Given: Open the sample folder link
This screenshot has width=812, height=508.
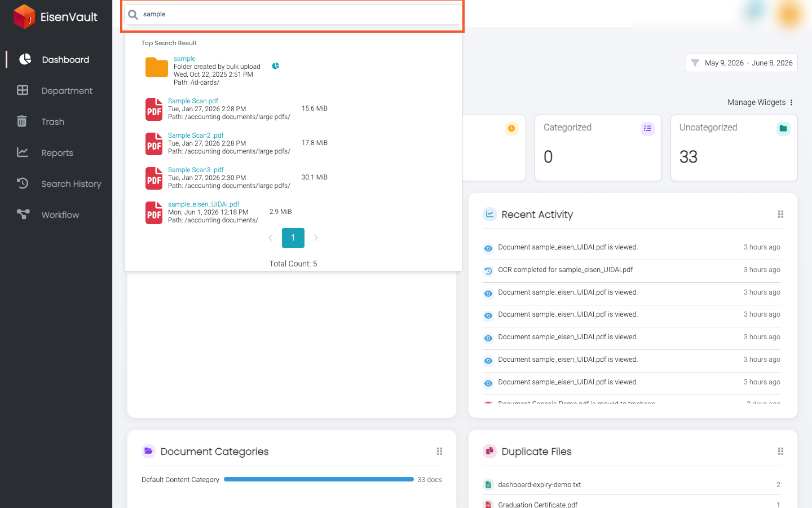Looking at the screenshot, I should [x=184, y=59].
